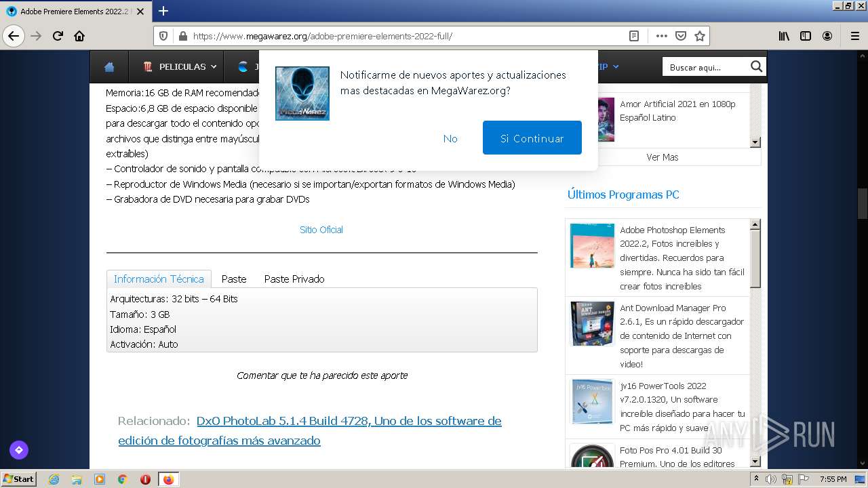Open the DxO PhotoLab 5.1.4 related link

[310, 430]
